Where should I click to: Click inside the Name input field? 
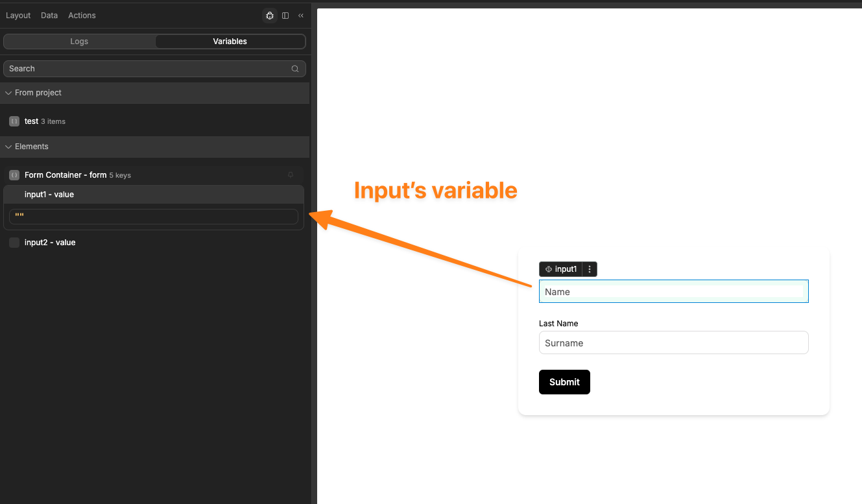click(673, 291)
